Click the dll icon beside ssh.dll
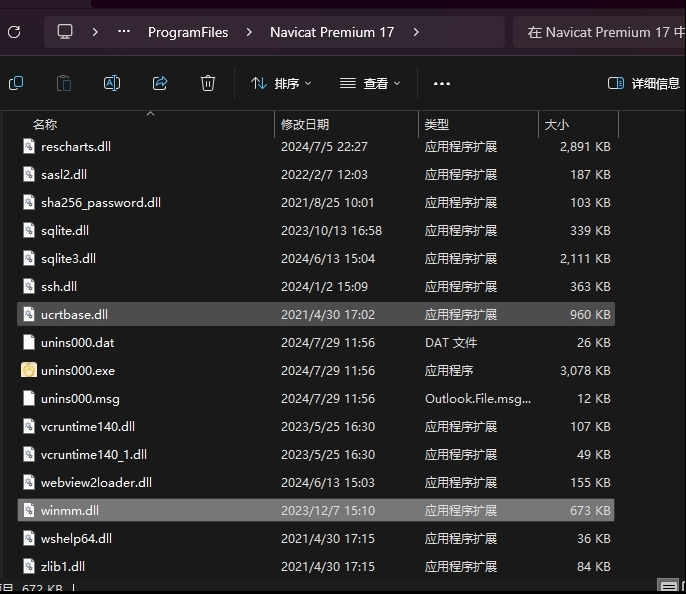This screenshot has height=594, width=686. pyautogui.click(x=29, y=286)
